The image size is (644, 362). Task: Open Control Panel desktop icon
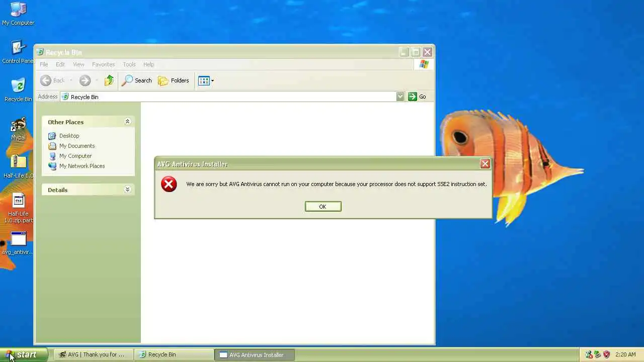coord(18,52)
